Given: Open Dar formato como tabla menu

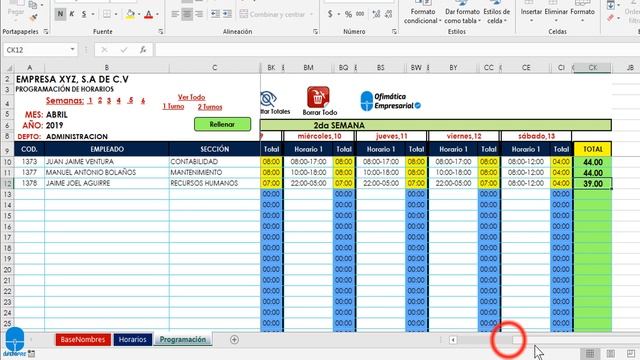Looking at the screenshot, I should point(462,12).
